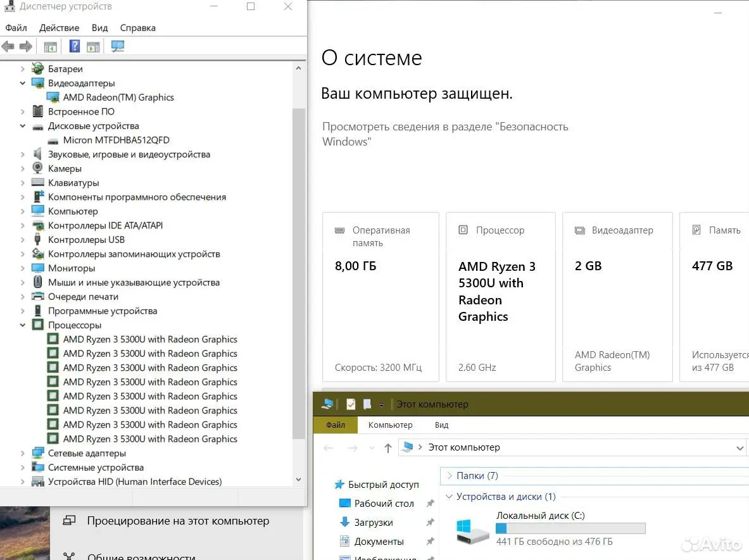The image size is (749, 560).
Task: Click the quick access toolbar dropdown arrow
Action: [x=381, y=405]
